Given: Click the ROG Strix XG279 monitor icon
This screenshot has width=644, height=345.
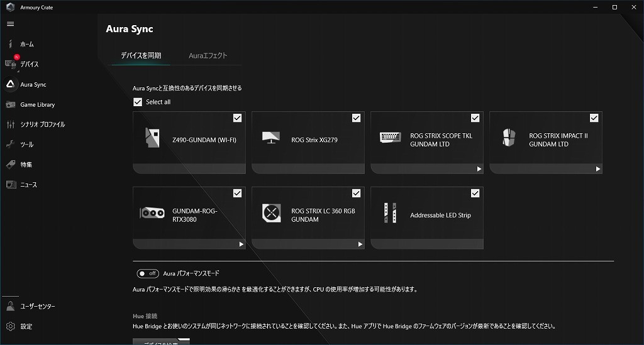Looking at the screenshot, I should (271, 138).
